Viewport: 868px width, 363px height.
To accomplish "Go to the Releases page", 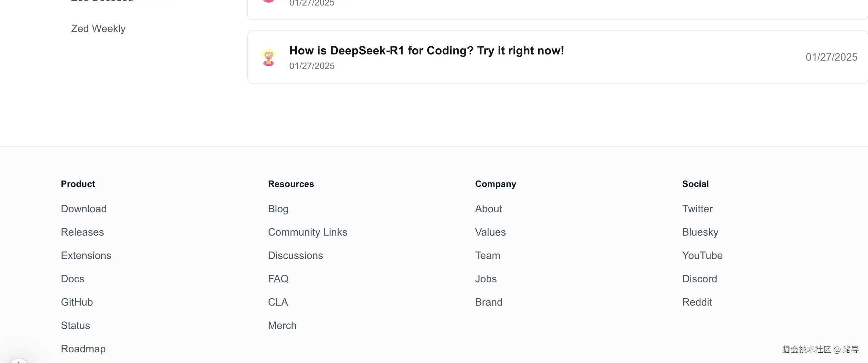I will pos(82,232).
